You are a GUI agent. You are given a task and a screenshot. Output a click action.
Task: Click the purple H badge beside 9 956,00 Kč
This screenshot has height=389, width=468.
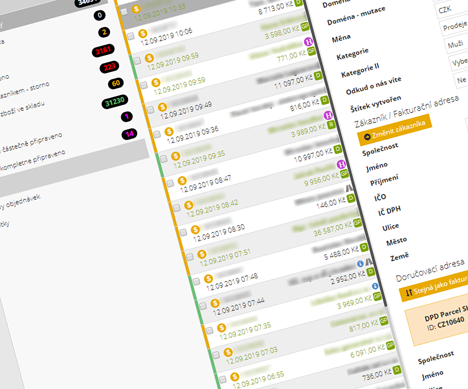point(341,164)
